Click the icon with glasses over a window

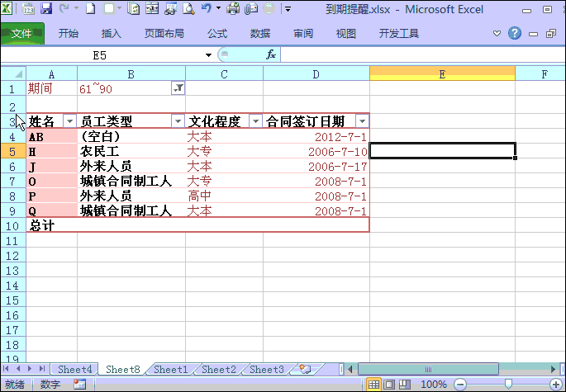[170, 8]
